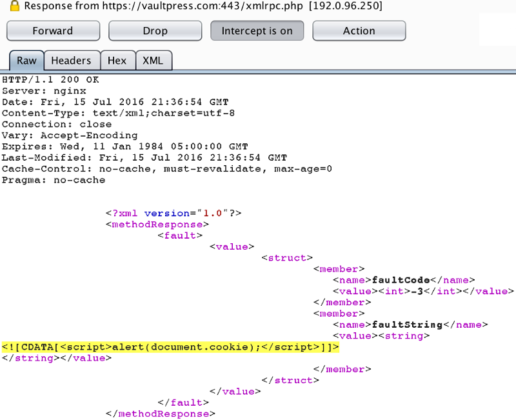The height and width of the screenshot is (420, 516).
Task: Click the Content-Type text/xml header
Action: coord(118,114)
